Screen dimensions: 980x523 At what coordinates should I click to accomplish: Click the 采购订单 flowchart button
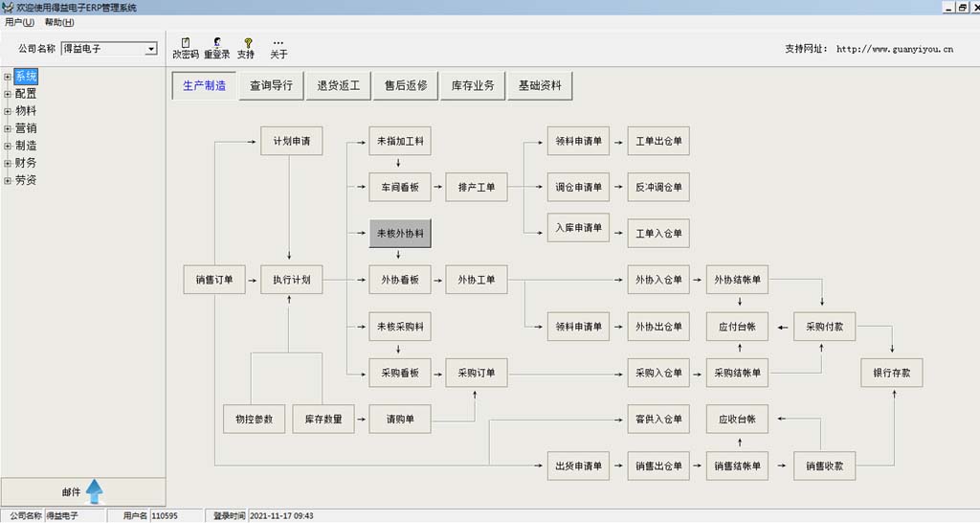(477, 373)
